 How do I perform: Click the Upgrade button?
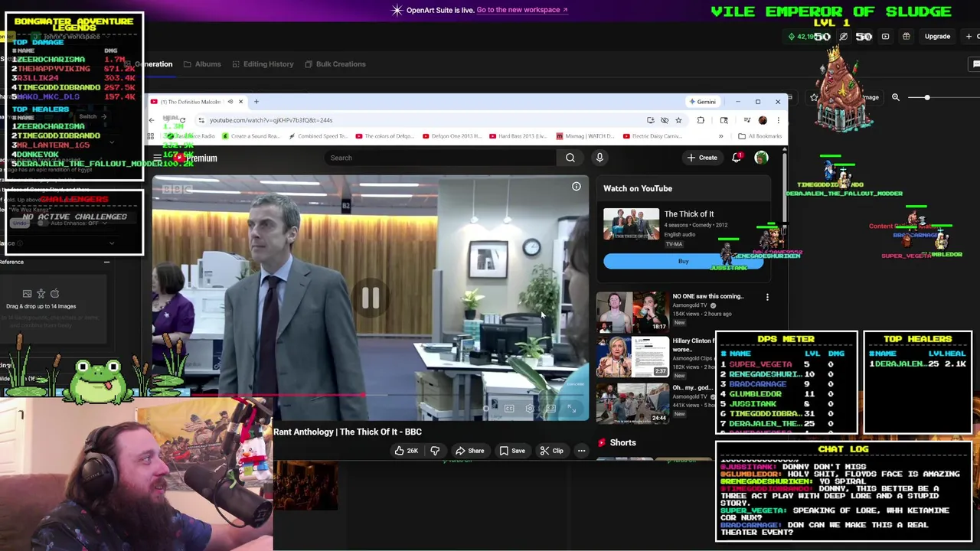coord(937,36)
